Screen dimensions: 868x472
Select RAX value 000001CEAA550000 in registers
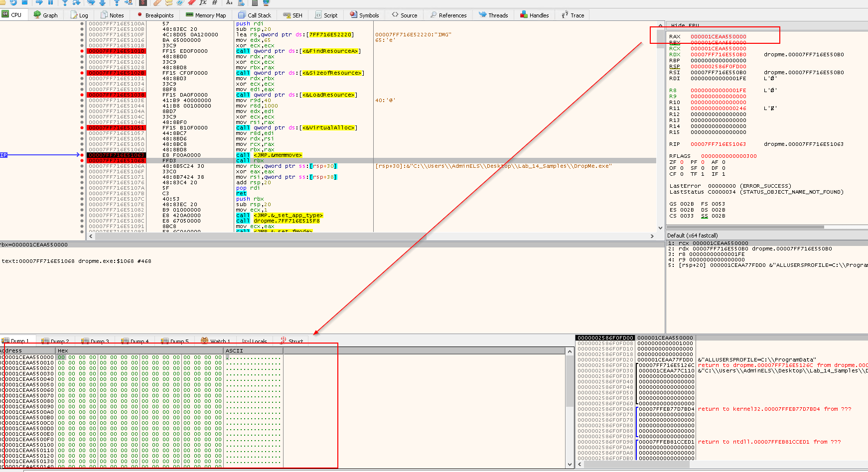[718, 36]
